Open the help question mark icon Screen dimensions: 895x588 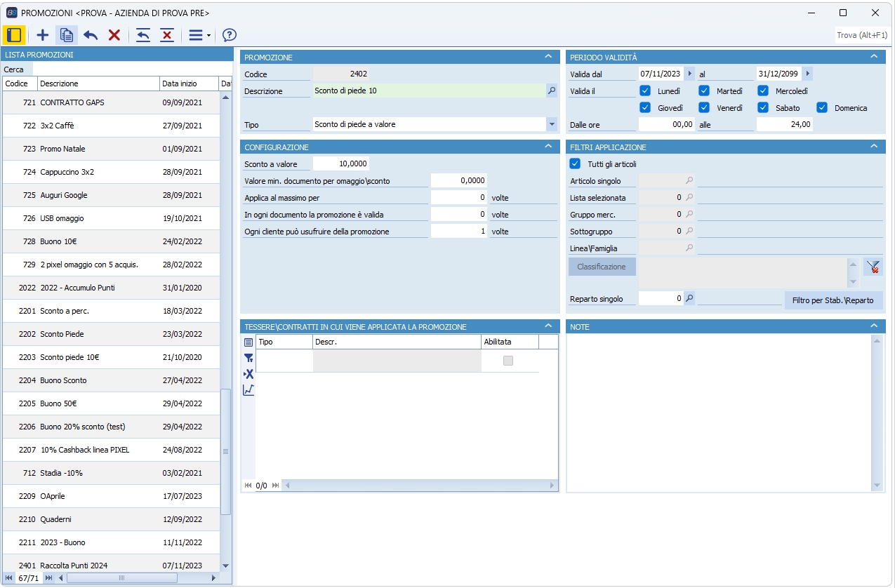point(230,35)
